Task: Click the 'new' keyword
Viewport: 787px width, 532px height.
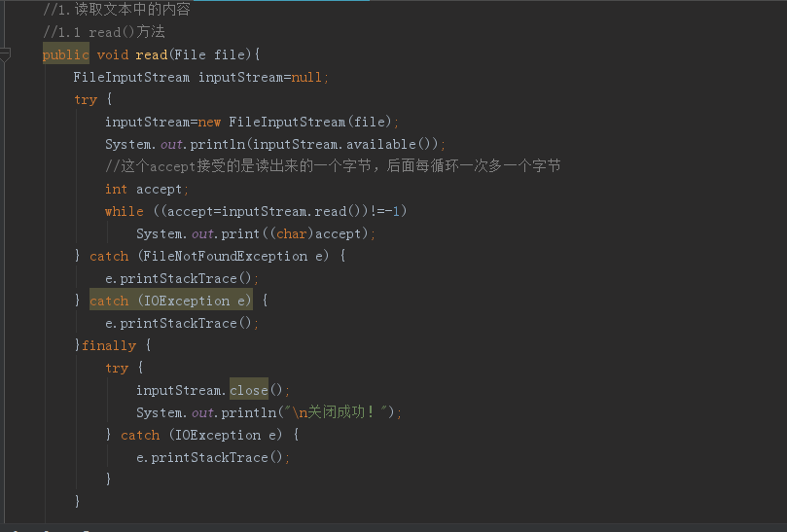Action: (x=209, y=122)
